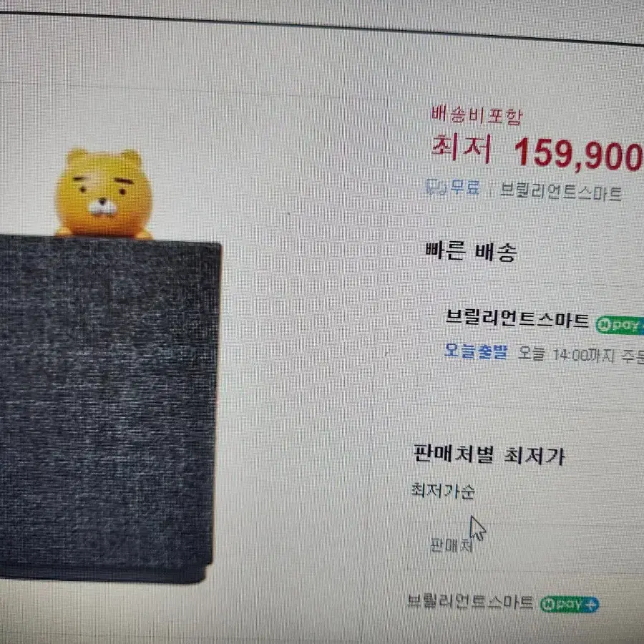This screenshot has width=644, height=644.
Task: Click the blue 오늘출발 label
Action: coord(476,351)
